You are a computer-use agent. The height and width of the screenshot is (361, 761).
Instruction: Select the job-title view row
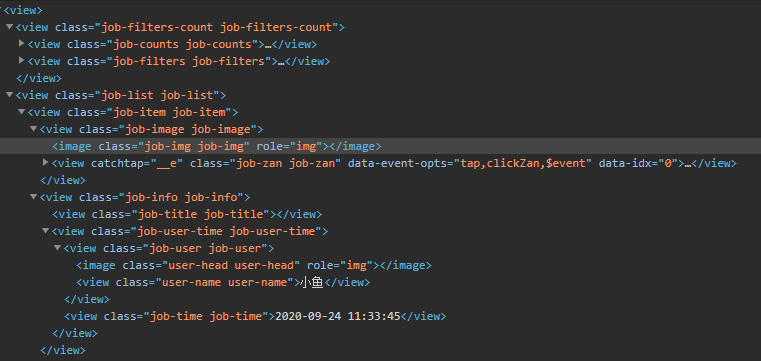[380, 214]
